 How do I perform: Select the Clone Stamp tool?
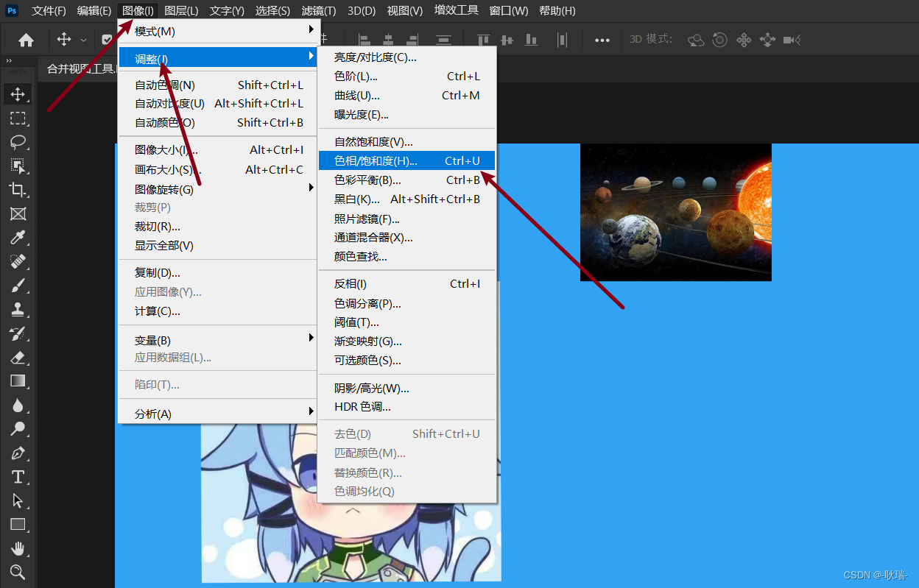click(x=18, y=309)
